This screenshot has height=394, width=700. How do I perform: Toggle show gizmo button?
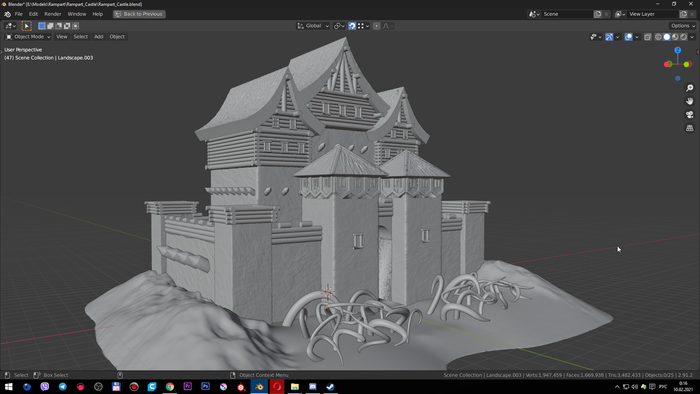pos(609,37)
